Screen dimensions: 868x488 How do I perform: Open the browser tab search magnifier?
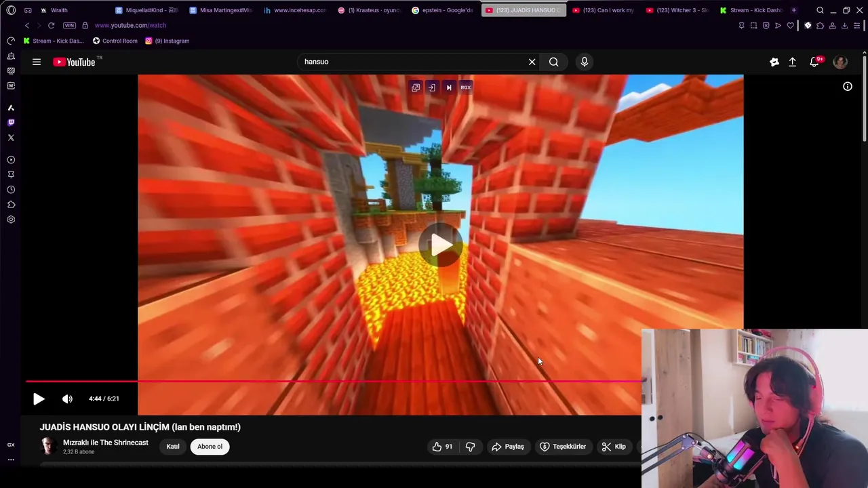[820, 10]
